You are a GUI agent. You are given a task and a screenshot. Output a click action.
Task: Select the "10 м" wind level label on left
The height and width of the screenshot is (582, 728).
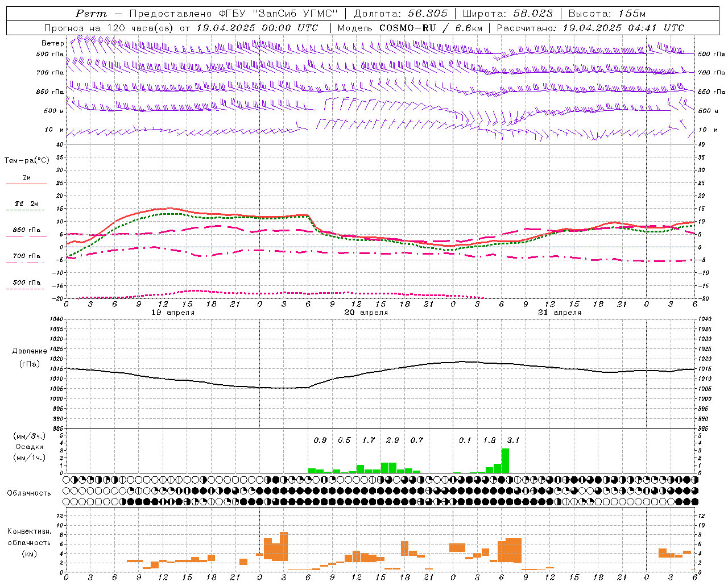pos(54,130)
